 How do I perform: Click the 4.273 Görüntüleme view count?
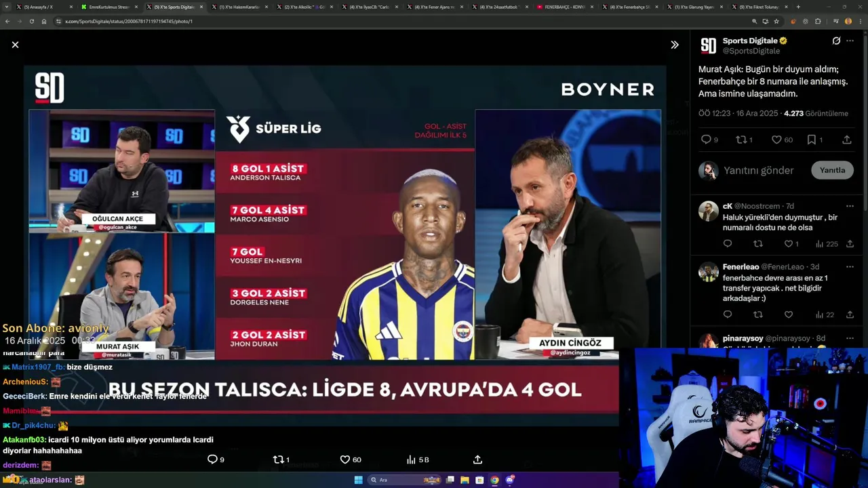coord(816,113)
